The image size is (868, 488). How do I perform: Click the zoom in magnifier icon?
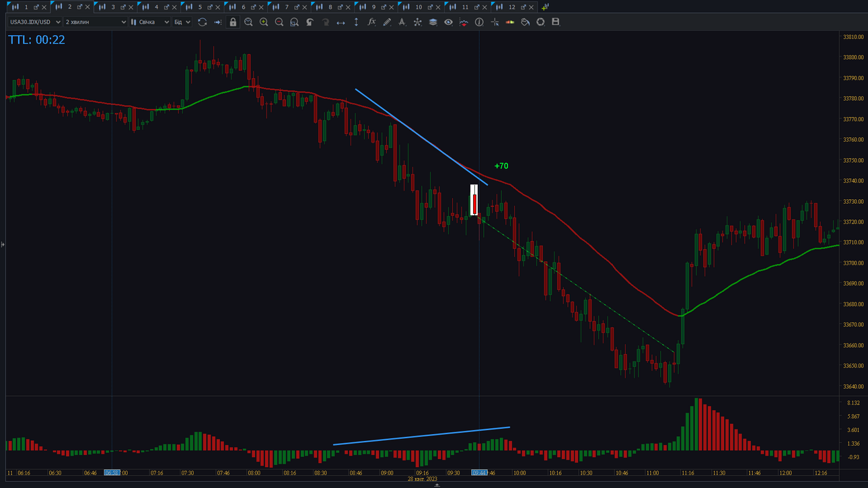(264, 22)
